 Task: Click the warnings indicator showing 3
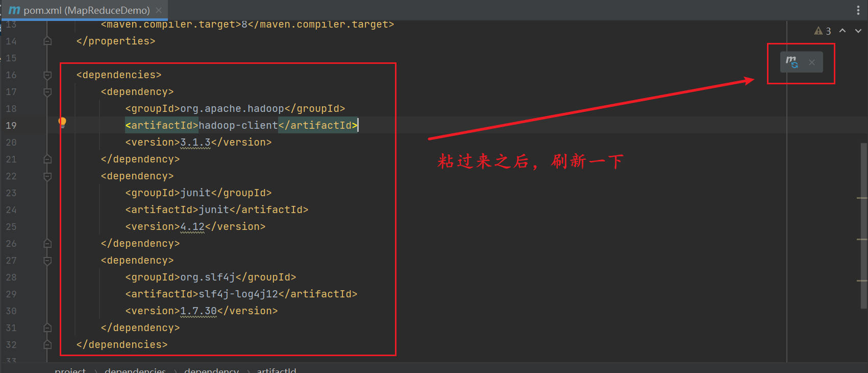pyautogui.click(x=823, y=31)
